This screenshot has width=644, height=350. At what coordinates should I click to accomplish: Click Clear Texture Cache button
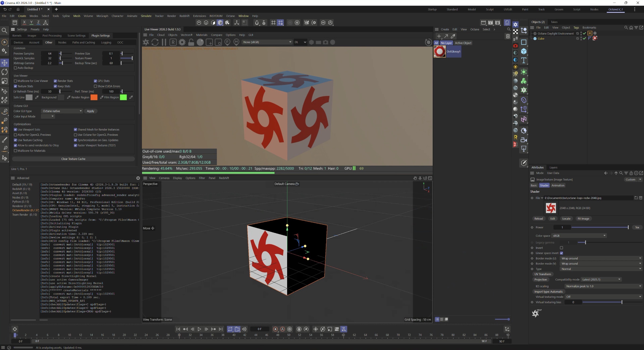(x=73, y=159)
